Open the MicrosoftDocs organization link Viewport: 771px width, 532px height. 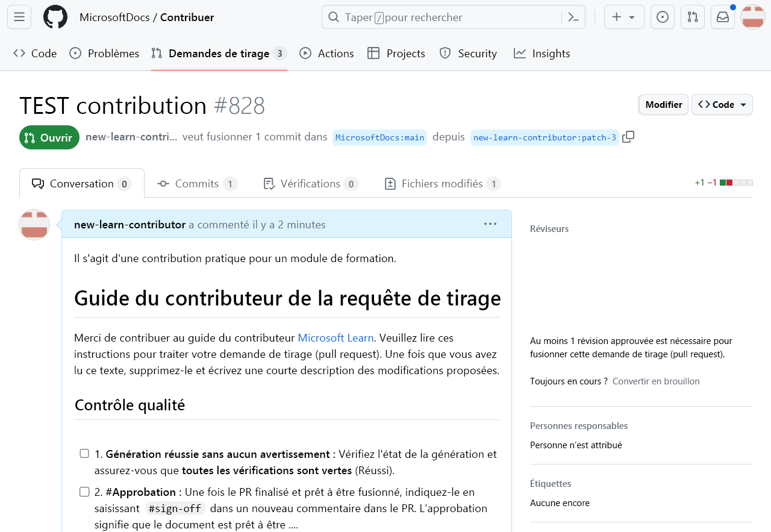pos(114,17)
